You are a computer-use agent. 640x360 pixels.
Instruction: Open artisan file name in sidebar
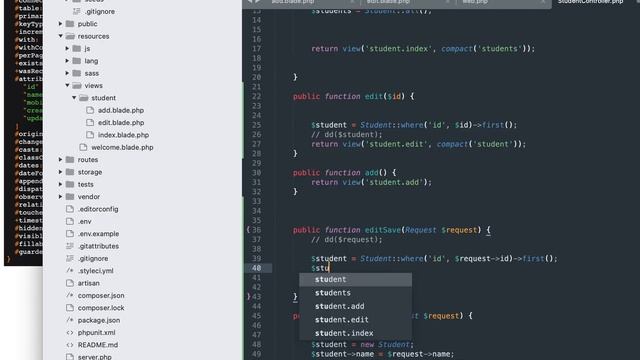(x=89, y=283)
